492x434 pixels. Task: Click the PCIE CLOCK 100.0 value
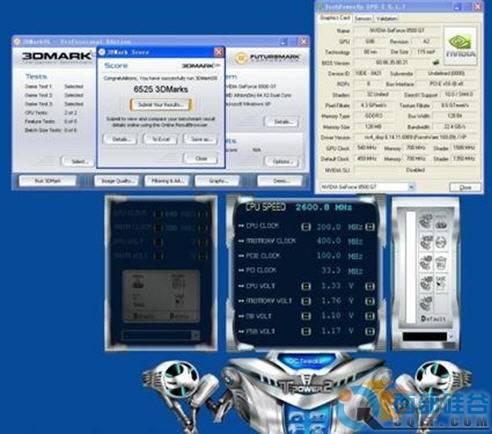[328, 256]
